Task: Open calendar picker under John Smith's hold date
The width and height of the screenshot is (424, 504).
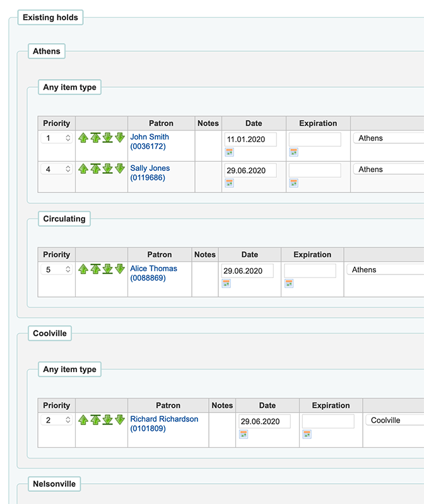Action: tap(230, 152)
